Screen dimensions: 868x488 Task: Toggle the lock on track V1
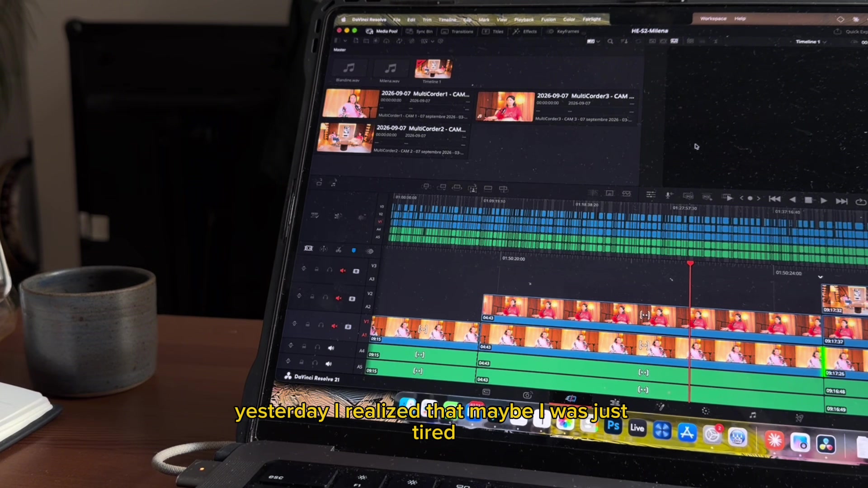[307, 325]
